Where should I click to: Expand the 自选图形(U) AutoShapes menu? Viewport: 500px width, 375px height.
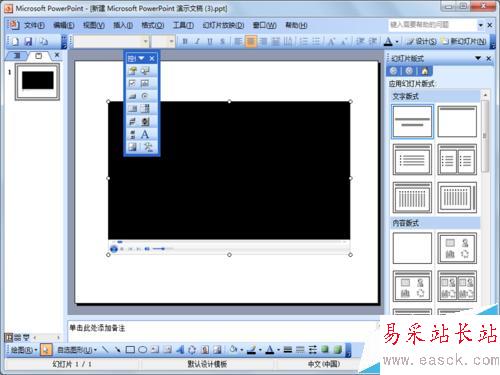point(77,350)
